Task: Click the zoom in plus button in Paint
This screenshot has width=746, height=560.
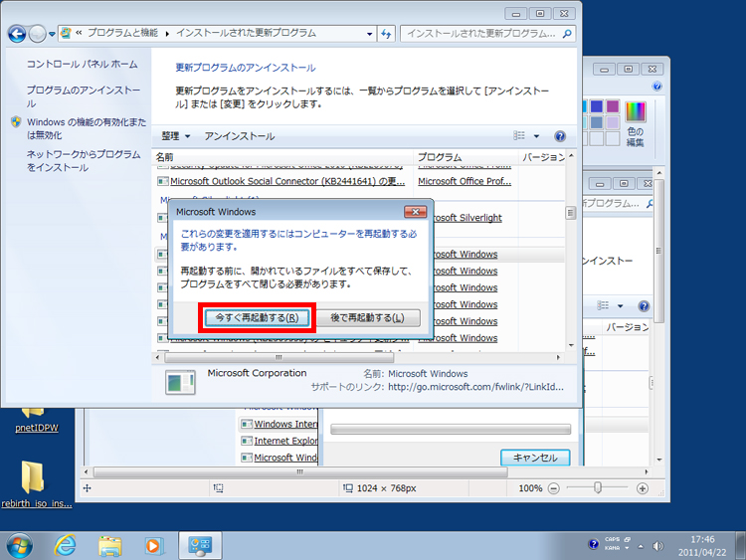Action: (643, 488)
